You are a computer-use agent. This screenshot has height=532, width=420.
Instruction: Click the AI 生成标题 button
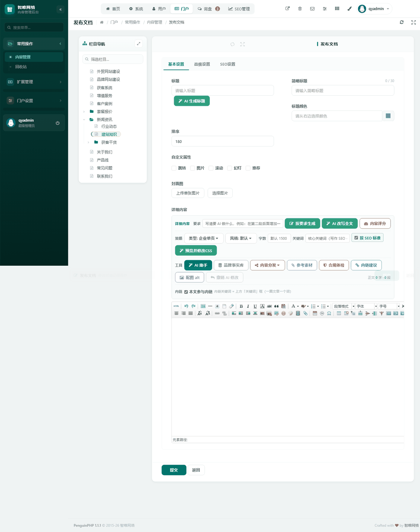[x=192, y=101]
